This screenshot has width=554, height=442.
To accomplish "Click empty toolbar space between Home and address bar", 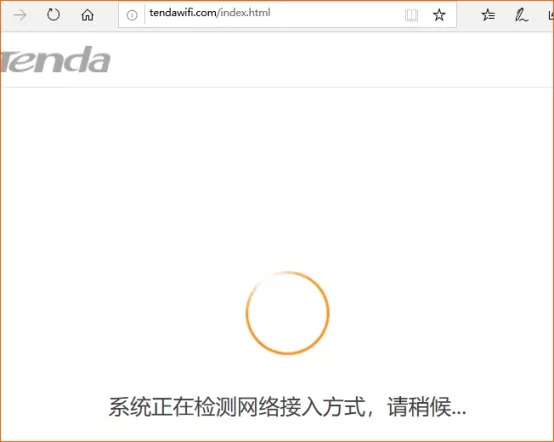I will [107, 15].
